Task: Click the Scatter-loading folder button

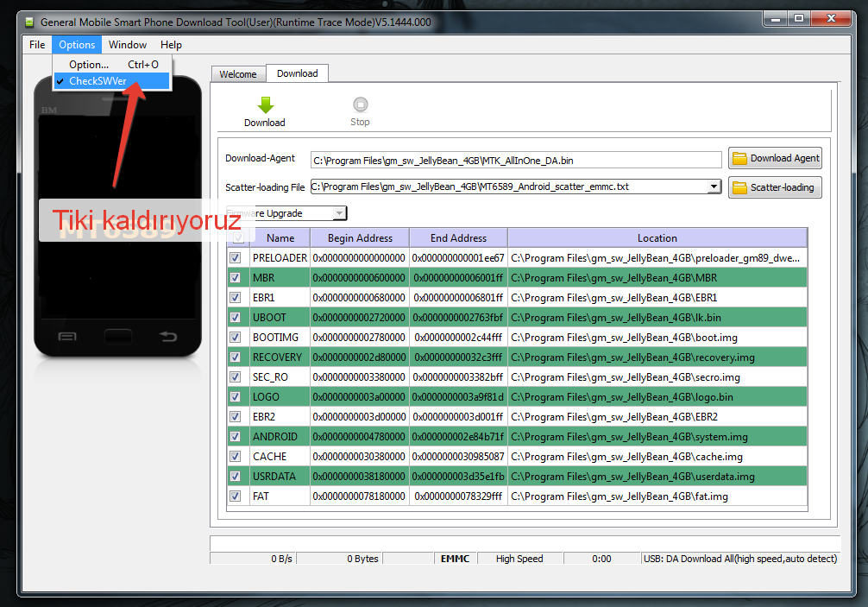Action: coord(775,187)
